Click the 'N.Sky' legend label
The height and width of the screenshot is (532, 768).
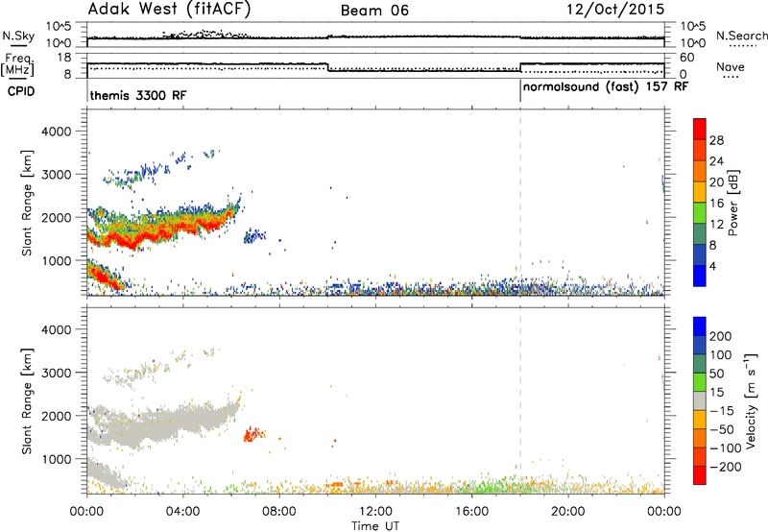pos(18,36)
